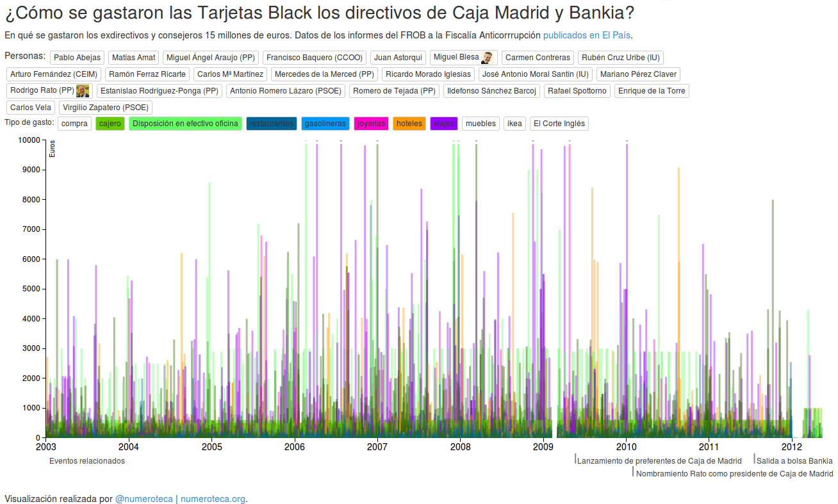Filter by ikea expenses
The image size is (838, 504).
coord(514,124)
